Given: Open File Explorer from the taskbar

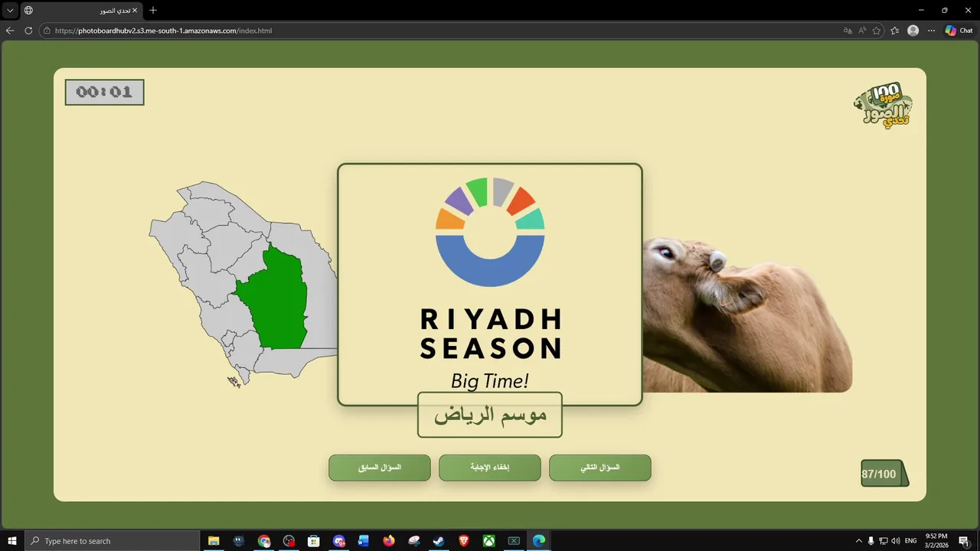Looking at the screenshot, I should tap(214, 541).
